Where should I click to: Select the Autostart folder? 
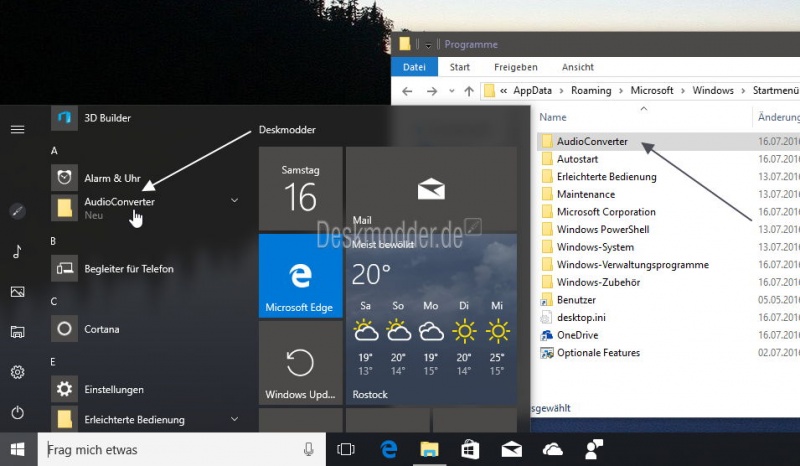pos(577,159)
